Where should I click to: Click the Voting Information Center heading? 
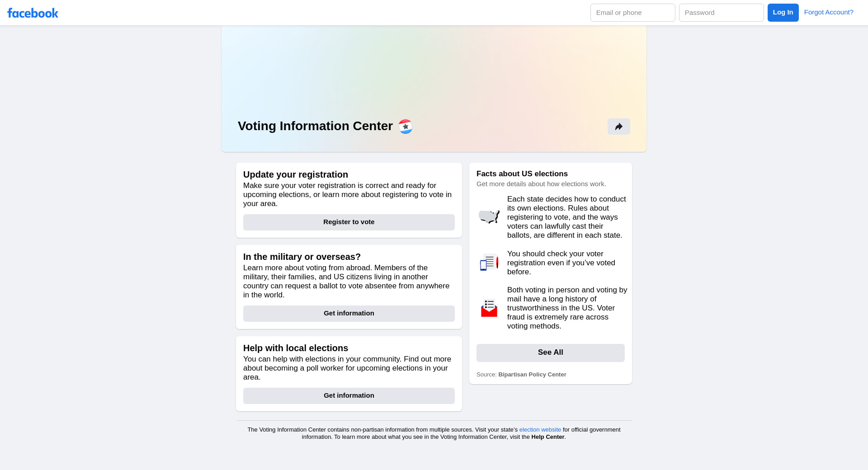click(x=315, y=126)
